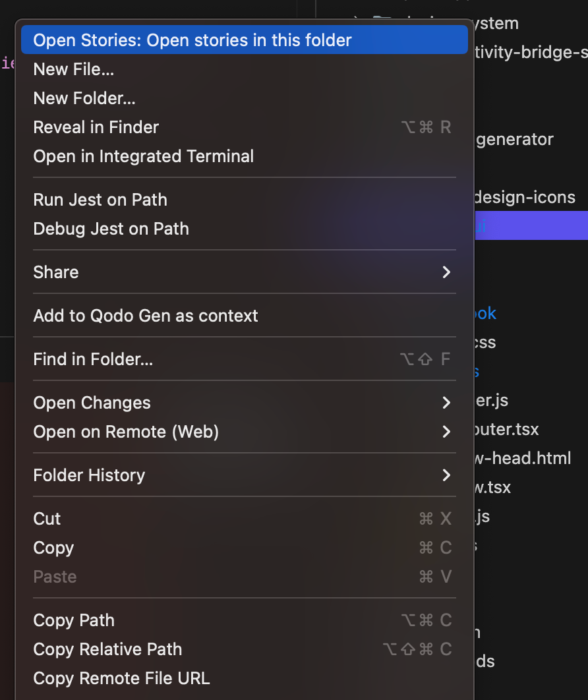Screen dimensions: 588x700
Task: Select Find in Folder...
Action: click(244, 359)
